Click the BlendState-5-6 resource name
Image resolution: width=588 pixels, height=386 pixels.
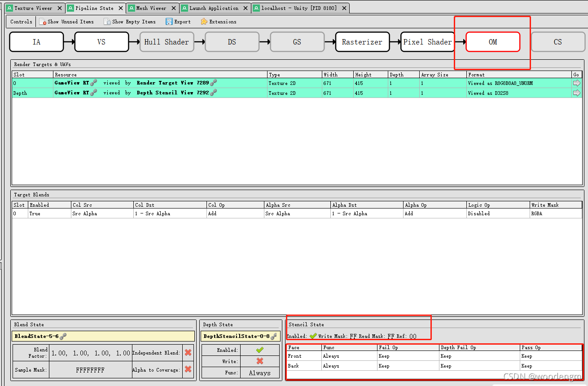tap(36, 336)
